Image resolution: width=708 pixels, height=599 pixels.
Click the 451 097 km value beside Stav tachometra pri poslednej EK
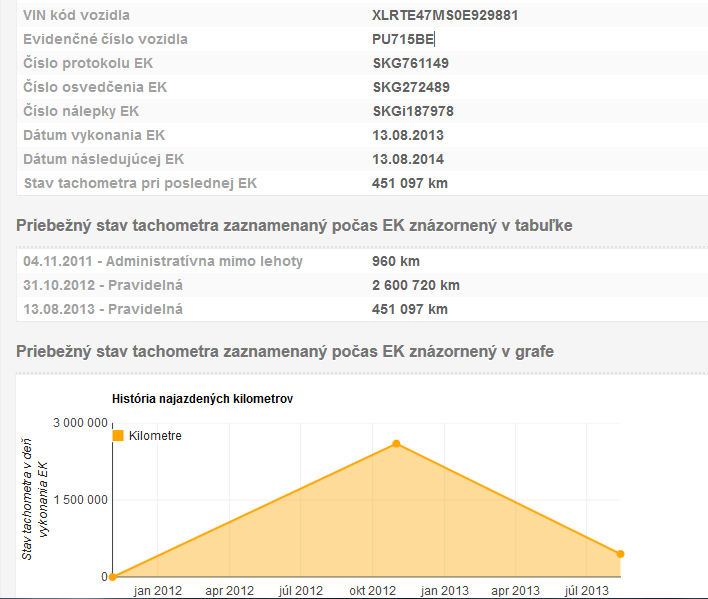pyautogui.click(x=410, y=183)
